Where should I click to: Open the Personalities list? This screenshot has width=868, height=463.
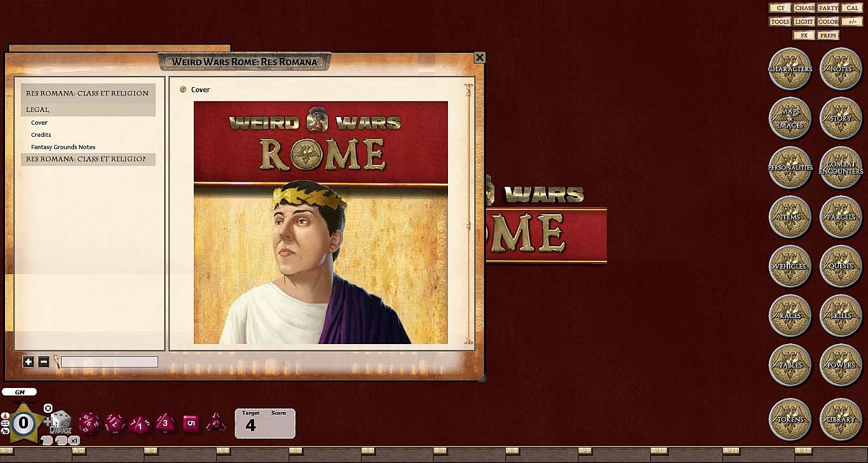tap(790, 168)
